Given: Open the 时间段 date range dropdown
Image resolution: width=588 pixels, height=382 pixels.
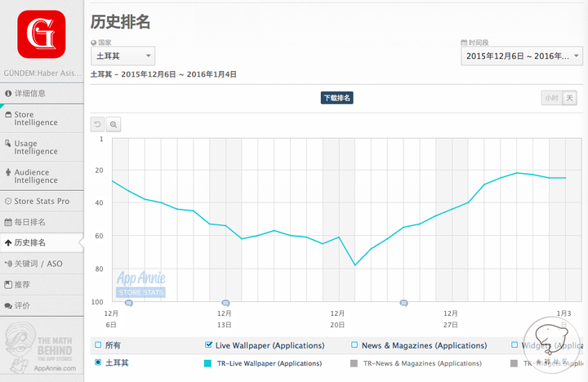Looking at the screenshot, I should click(x=521, y=56).
